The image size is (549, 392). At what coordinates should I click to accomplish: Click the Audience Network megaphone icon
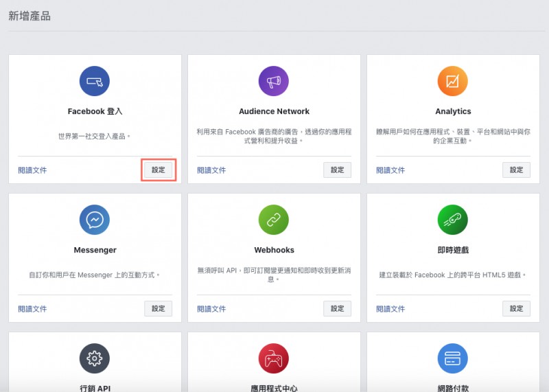click(273, 81)
